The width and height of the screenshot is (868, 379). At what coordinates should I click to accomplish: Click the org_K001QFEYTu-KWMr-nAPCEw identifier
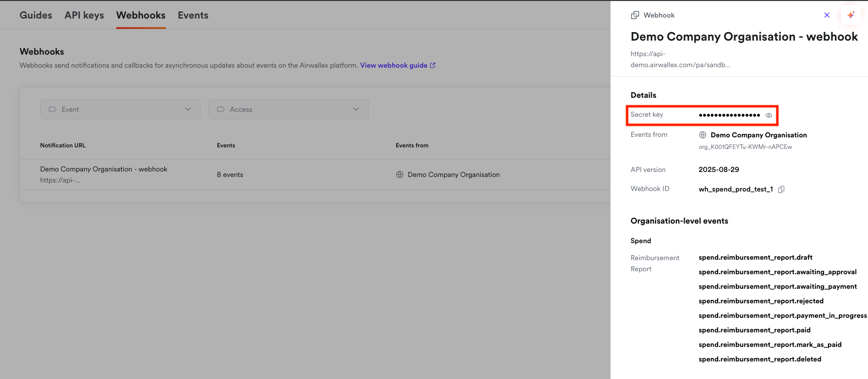(x=745, y=147)
